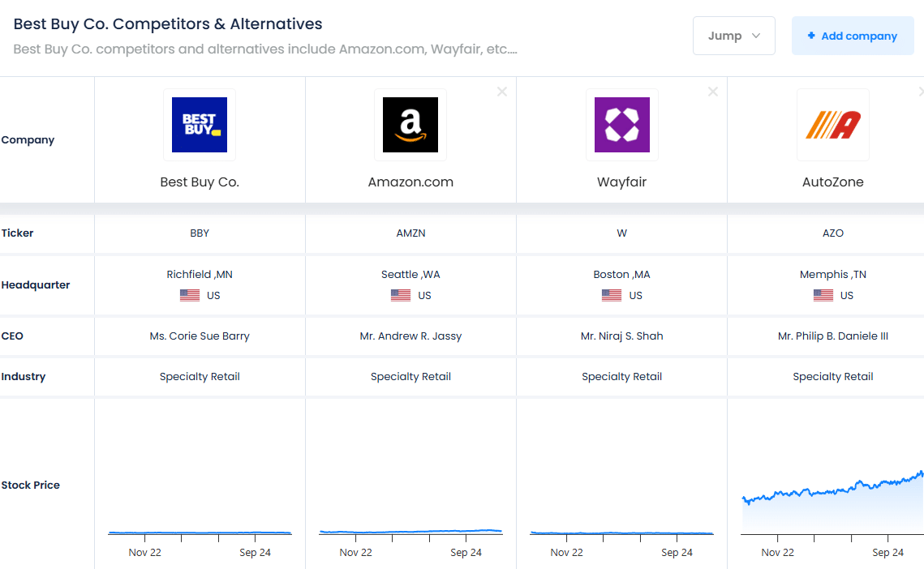
Task: Open the AutoZone company name link
Action: pos(832,182)
